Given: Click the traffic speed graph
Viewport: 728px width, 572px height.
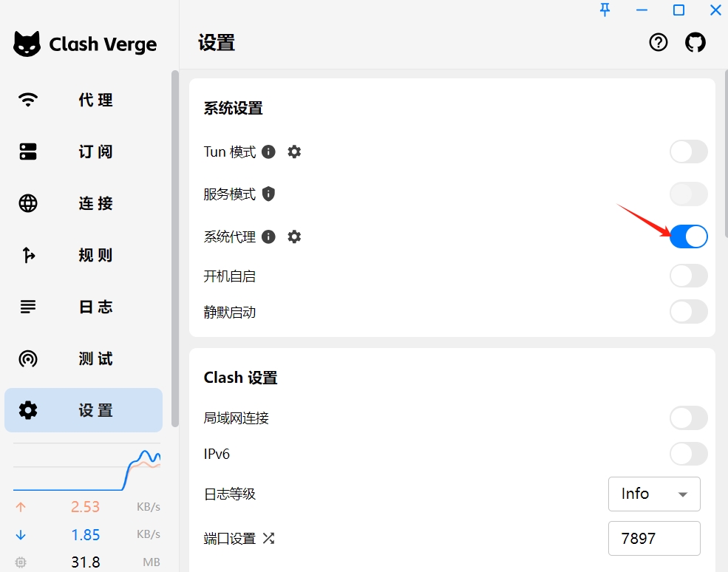Looking at the screenshot, I should (86, 467).
